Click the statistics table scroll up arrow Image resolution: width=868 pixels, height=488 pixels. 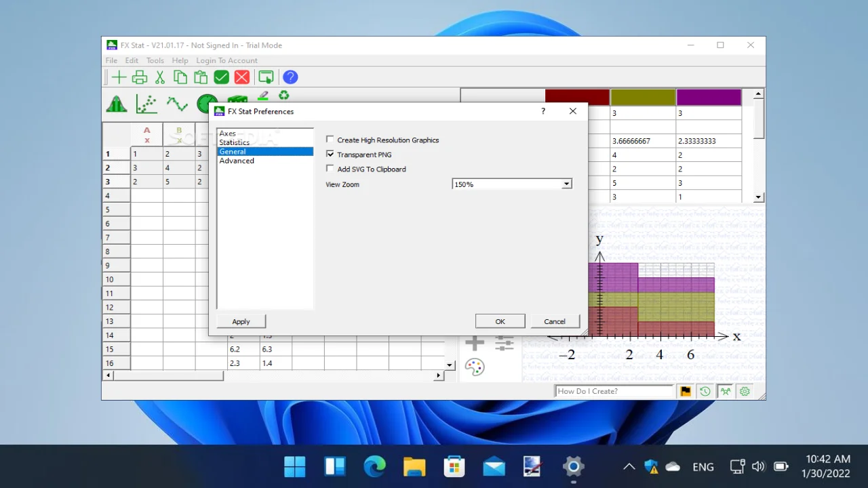point(759,94)
